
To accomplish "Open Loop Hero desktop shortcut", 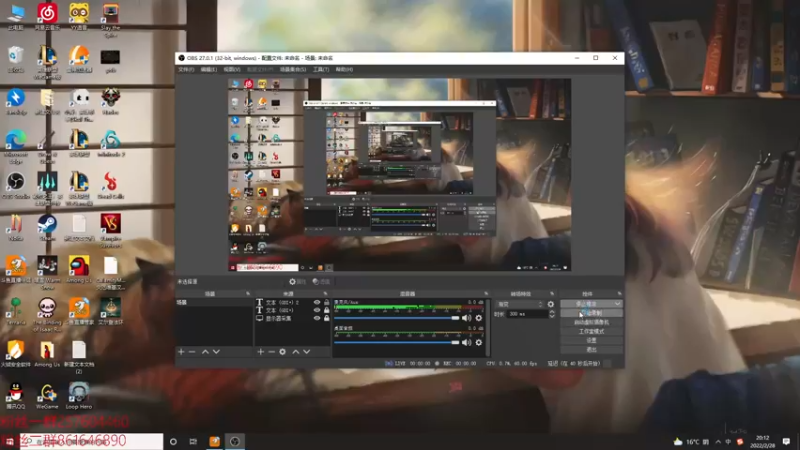I will tap(79, 396).
